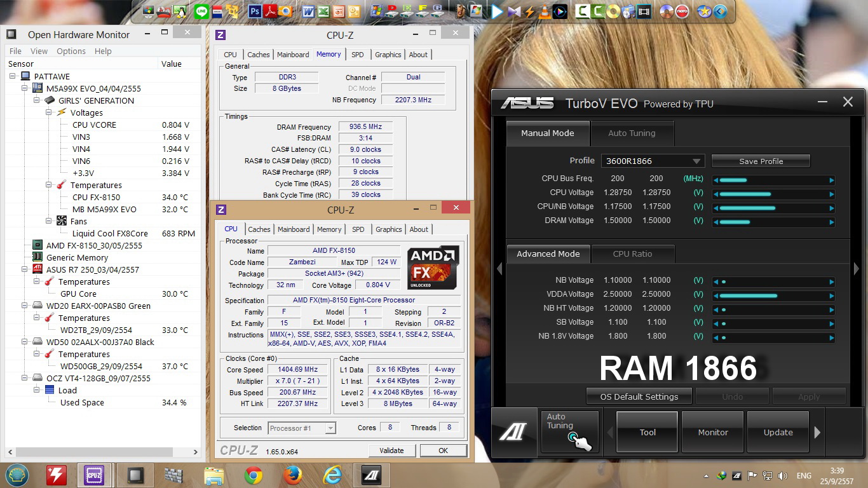Open Nero icon in the dock
This screenshot has width=868, height=488.
click(682, 11)
